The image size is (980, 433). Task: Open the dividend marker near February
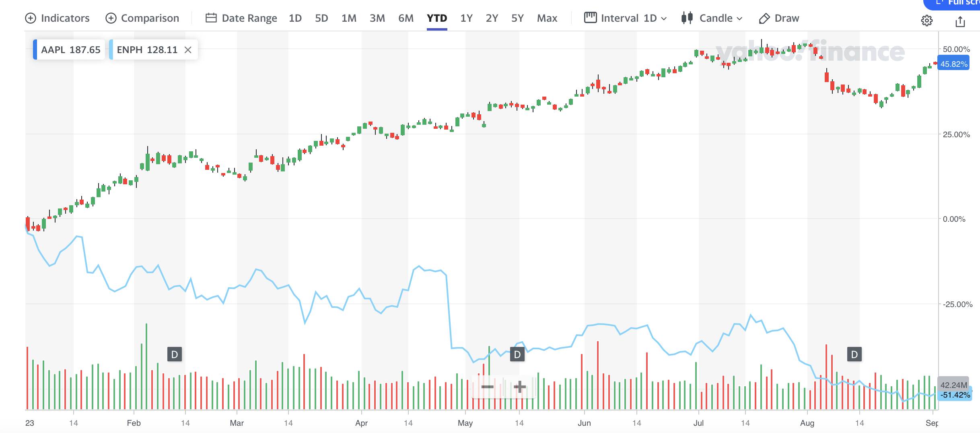tap(175, 355)
